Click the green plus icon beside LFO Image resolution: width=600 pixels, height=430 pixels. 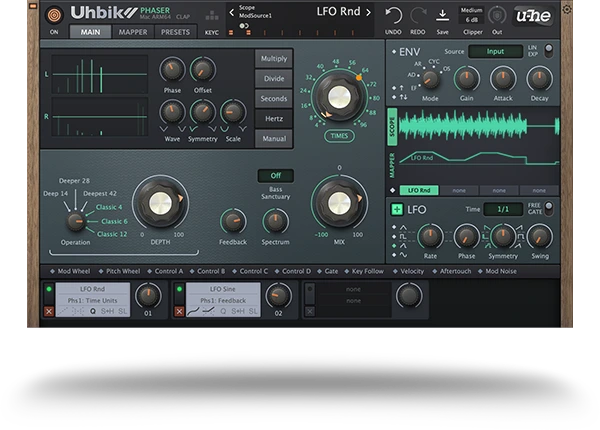[x=397, y=209]
